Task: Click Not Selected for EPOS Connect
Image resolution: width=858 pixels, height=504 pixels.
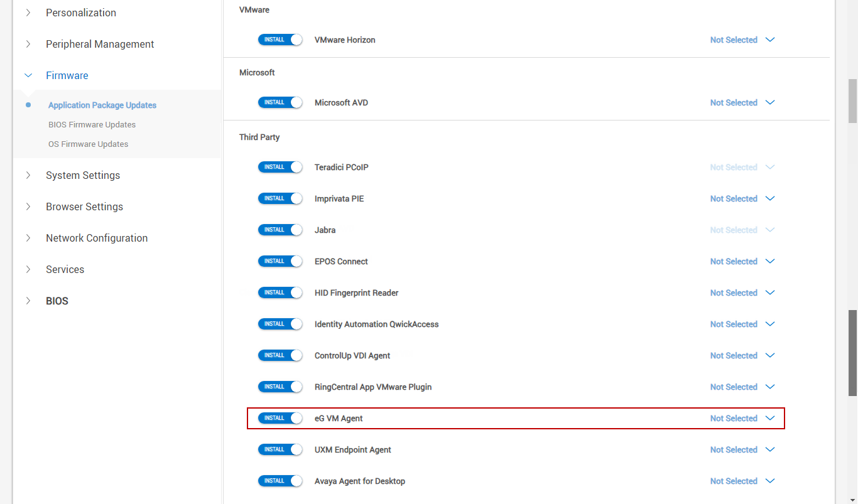Action: tap(734, 261)
